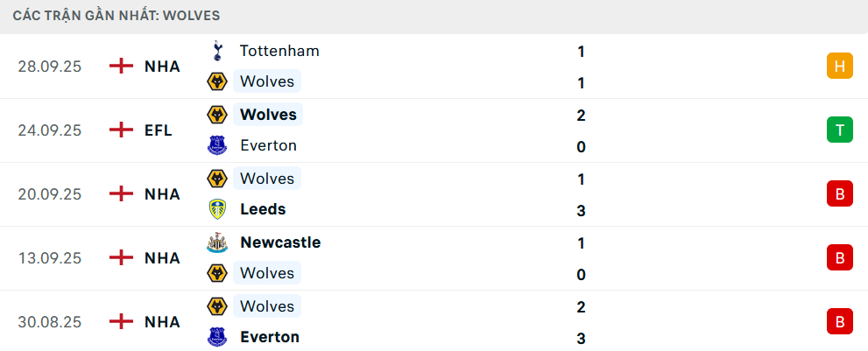
Task: Click the EFL competition label
Action: click(159, 130)
